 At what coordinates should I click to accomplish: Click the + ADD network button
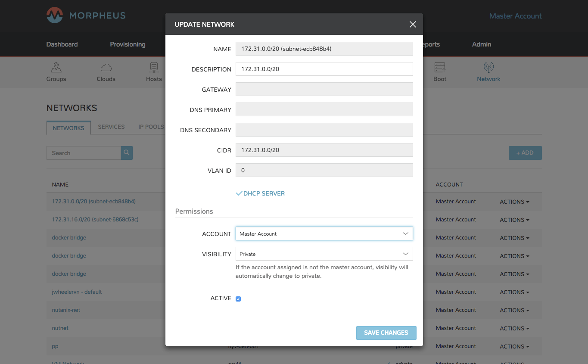(x=525, y=153)
